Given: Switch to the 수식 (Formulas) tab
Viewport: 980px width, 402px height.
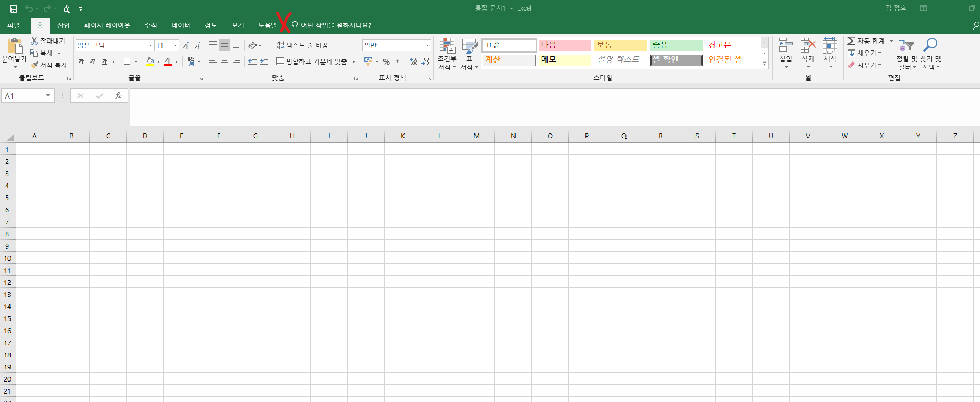Looking at the screenshot, I should (x=151, y=25).
